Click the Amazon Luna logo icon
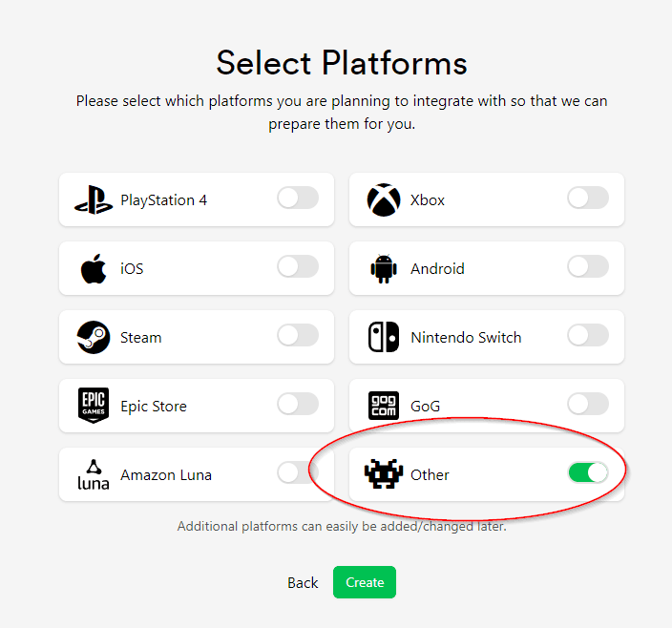Screen dimensions: 672x628 pos(94,474)
